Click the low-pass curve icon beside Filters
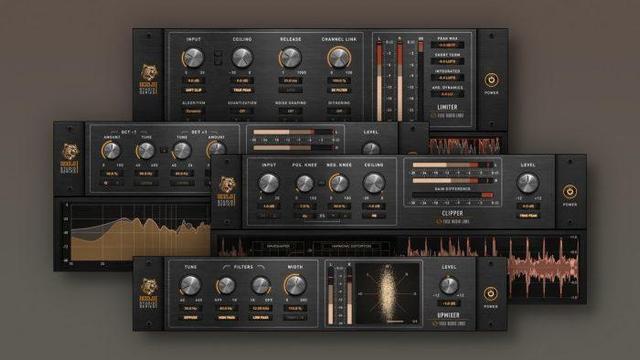The image size is (640, 360). coord(260,267)
